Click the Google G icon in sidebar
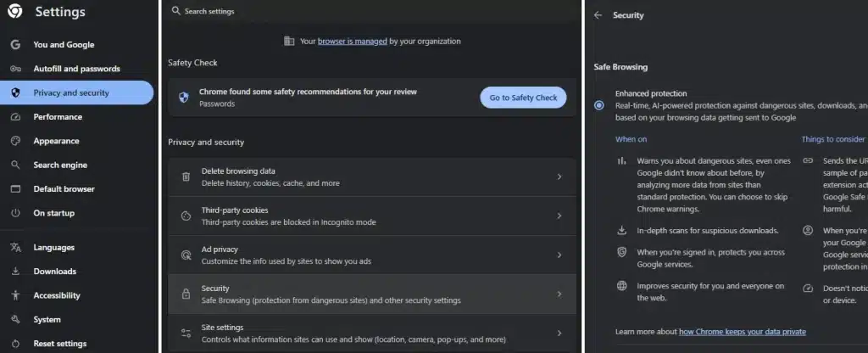The height and width of the screenshot is (353, 868). tap(15, 45)
